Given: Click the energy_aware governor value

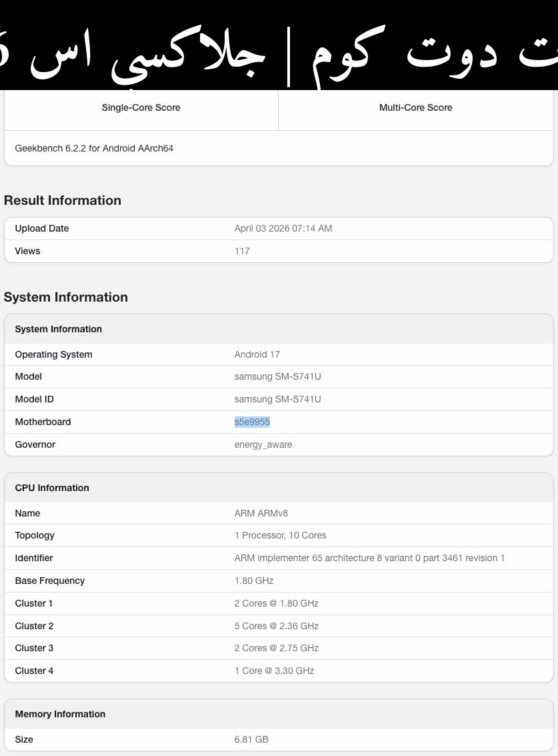Looking at the screenshot, I should point(263,444).
